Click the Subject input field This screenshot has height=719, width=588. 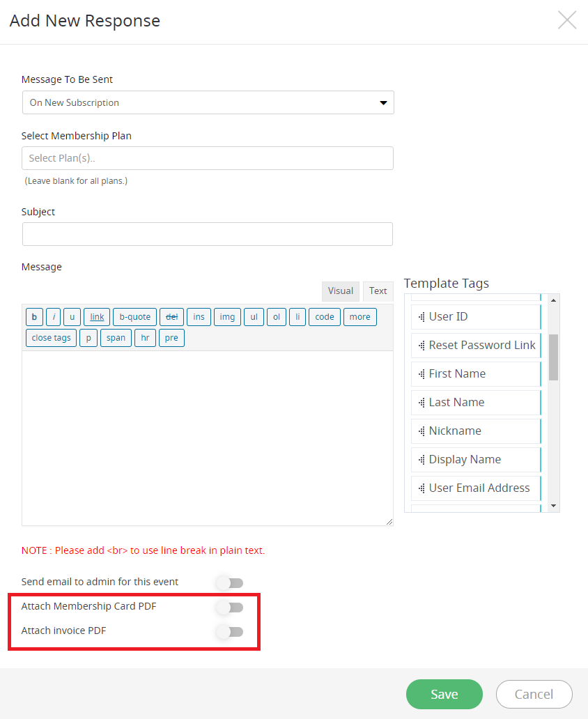pos(208,234)
